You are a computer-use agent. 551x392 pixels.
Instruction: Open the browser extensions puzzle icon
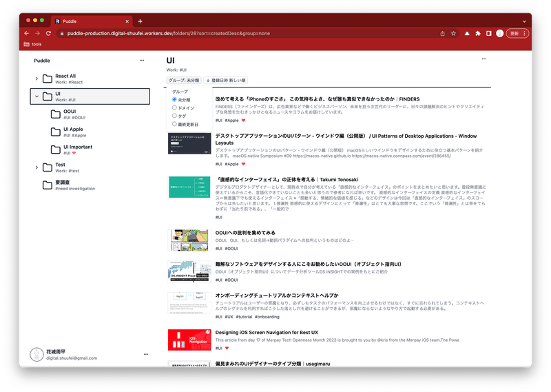tap(478, 33)
